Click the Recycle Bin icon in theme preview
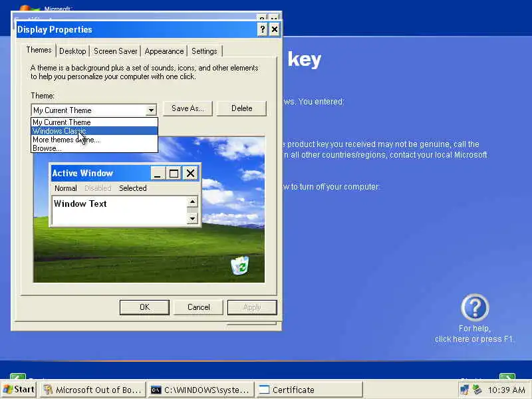This screenshot has height=399, width=532. (x=240, y=265)
